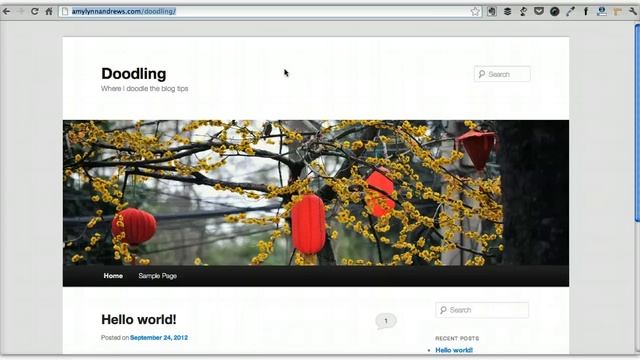Click the round dark gauge extension icon

click(554, 11)
